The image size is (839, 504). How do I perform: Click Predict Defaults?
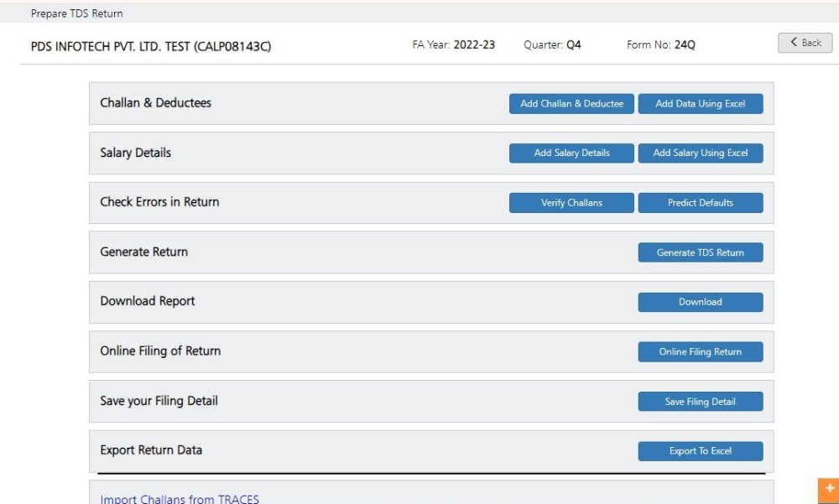coord(701,202)
